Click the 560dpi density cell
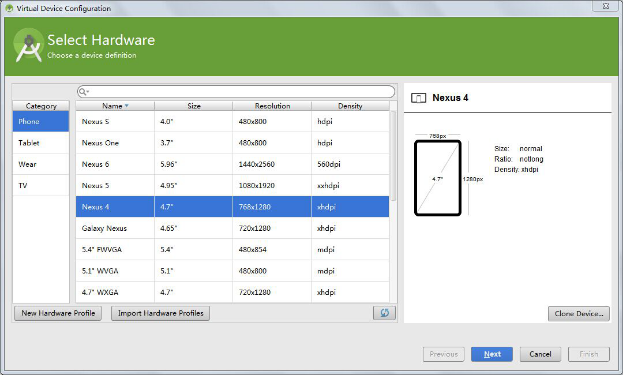The height and width of the screenshot is (376, 624). 350,164
